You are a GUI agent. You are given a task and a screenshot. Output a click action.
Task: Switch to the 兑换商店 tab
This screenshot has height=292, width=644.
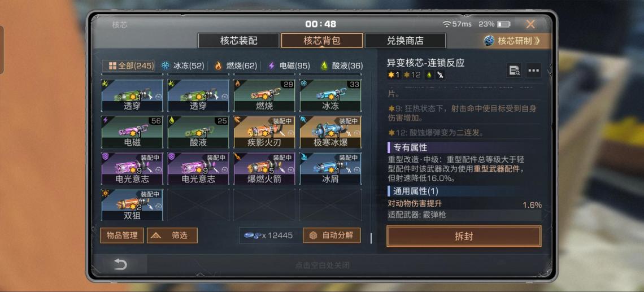click(x=405, y=41)
